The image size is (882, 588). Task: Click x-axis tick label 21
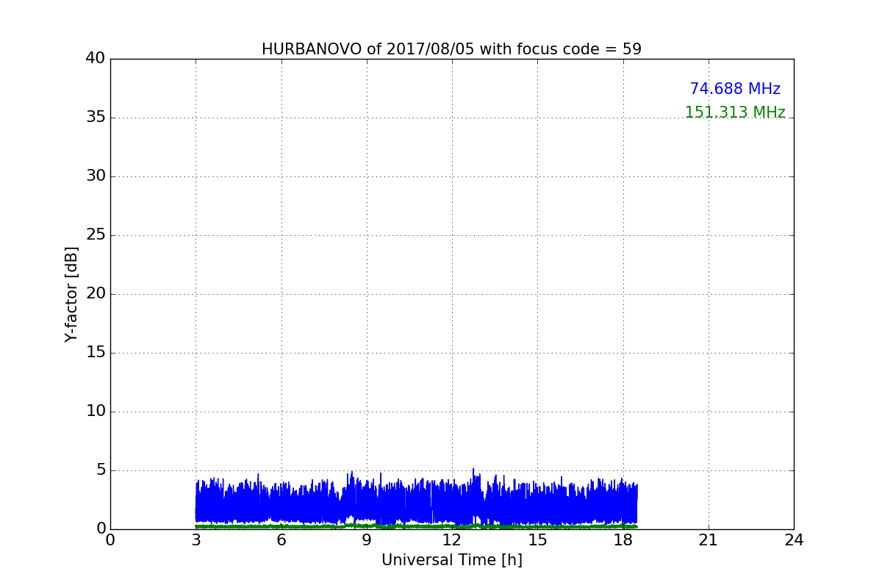pyautogui.click(x=709, y=540)
